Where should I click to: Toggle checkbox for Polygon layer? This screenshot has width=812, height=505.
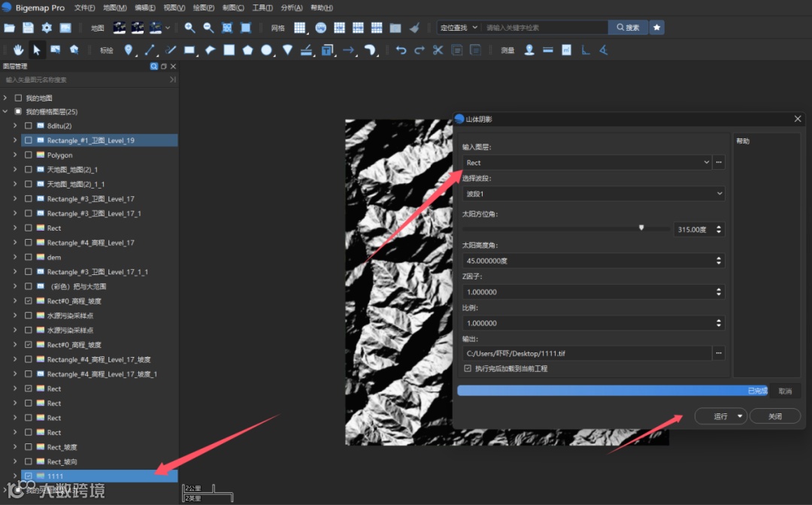29,155
